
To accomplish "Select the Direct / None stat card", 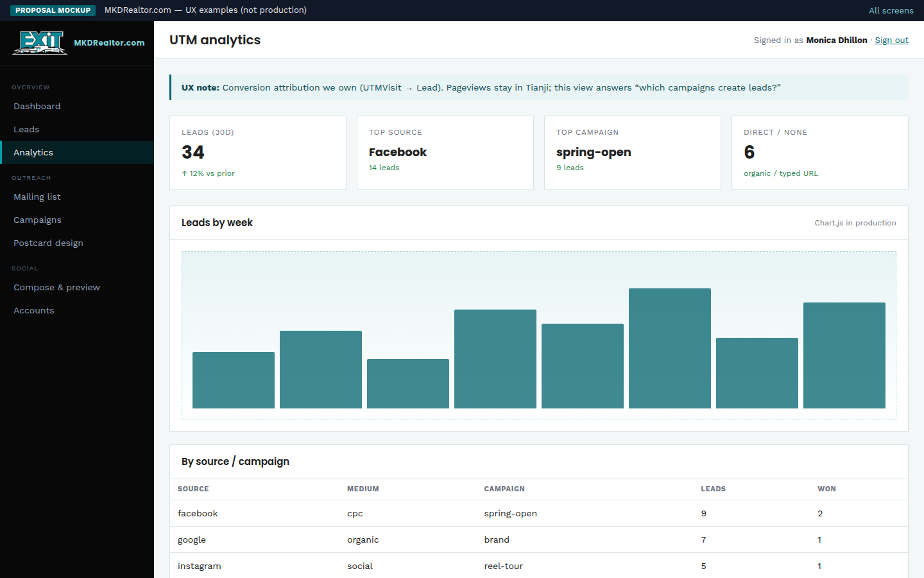I will click(820, 153).
